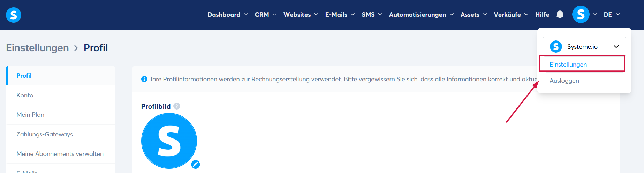Screen dimensions: 644x173
Task: Open the Dashboard menu
Action: 228,15
